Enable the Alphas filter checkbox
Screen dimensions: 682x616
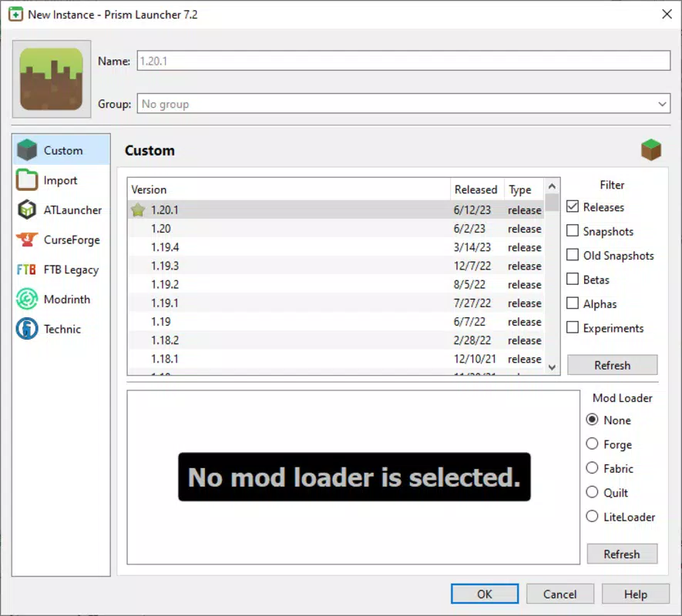pyautogui.click(x=573, y=303)
